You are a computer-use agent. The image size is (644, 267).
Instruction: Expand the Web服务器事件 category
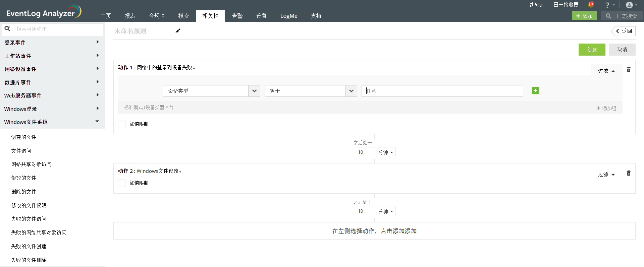pyautogui.click(x=52, y=95)
